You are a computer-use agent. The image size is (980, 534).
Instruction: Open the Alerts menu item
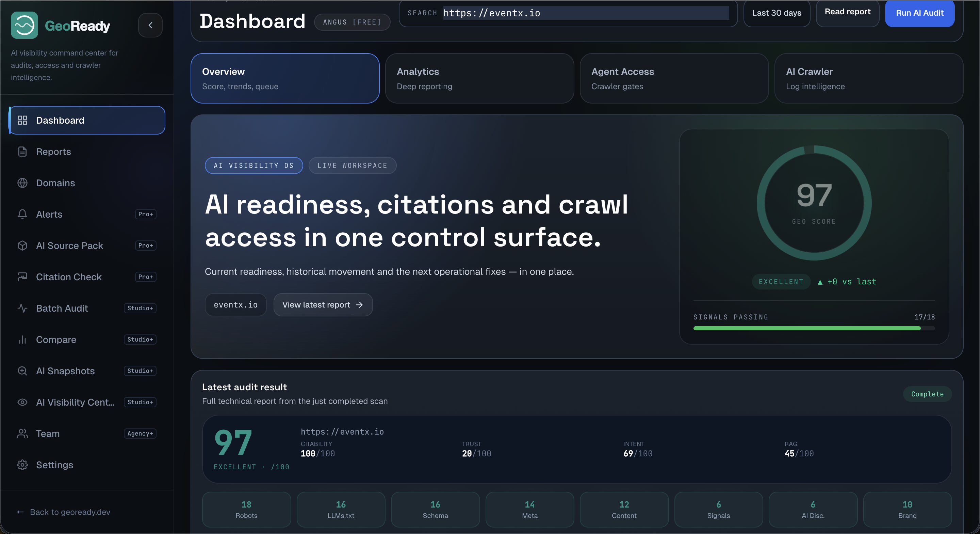[x=87, y=214]
